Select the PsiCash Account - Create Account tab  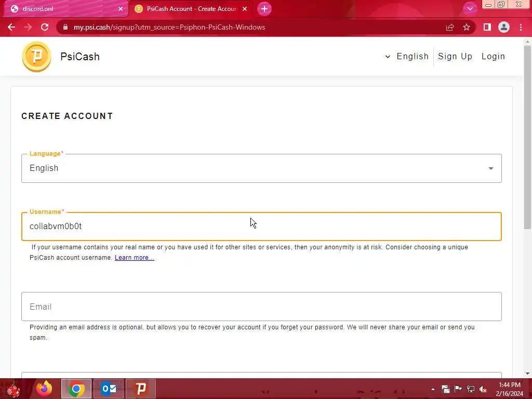pos(190,9)
